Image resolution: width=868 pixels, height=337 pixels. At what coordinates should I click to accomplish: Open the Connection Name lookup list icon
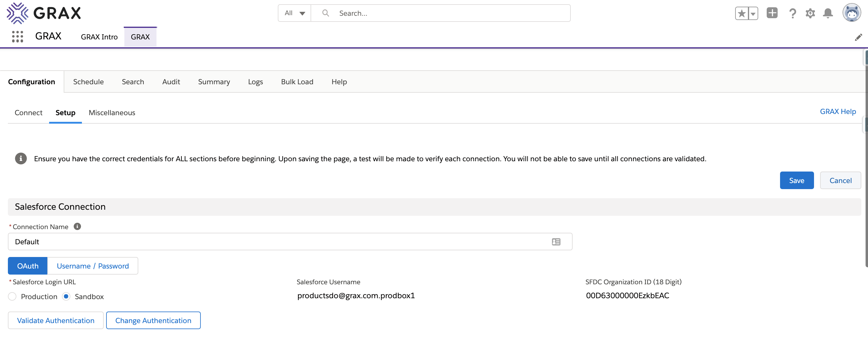point(556,242)
